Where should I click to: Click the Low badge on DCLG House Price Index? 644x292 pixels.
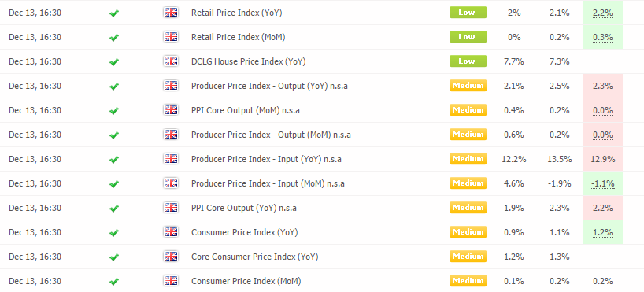click(468, 61)
